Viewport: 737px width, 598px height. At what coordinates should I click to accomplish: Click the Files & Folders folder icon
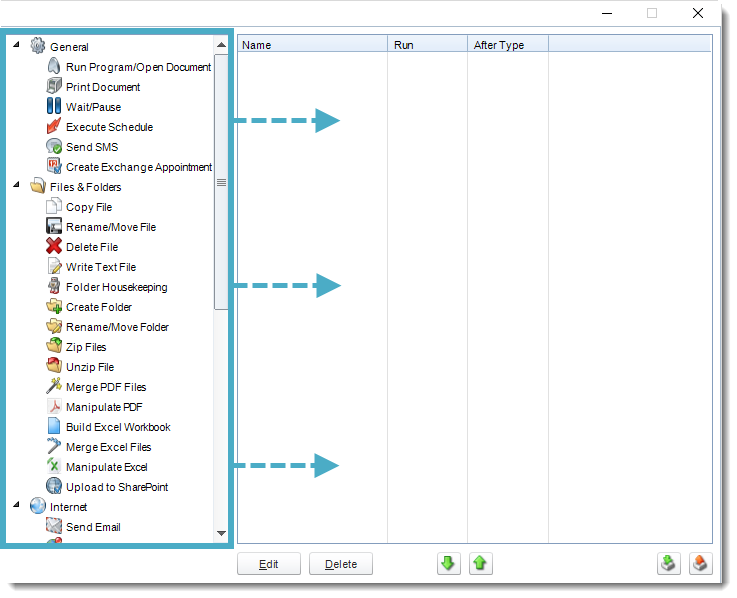38,186
